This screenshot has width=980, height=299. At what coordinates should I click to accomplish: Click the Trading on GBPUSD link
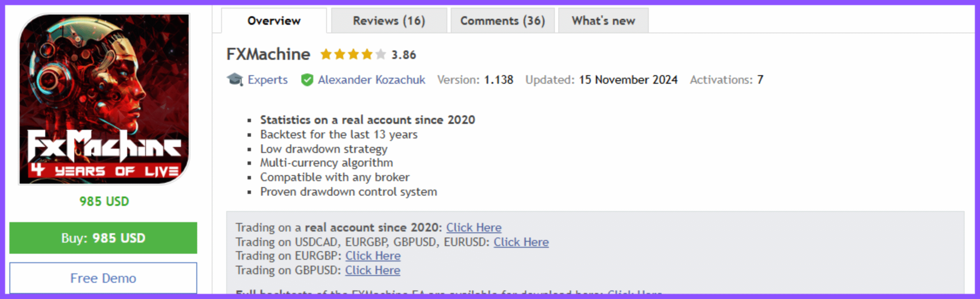click(372, 270)
